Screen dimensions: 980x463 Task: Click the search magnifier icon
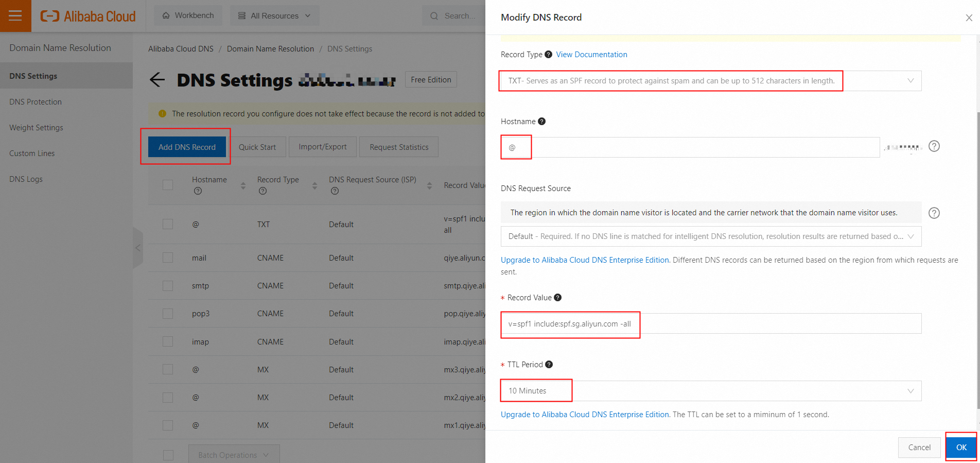[x=434, y=16]
